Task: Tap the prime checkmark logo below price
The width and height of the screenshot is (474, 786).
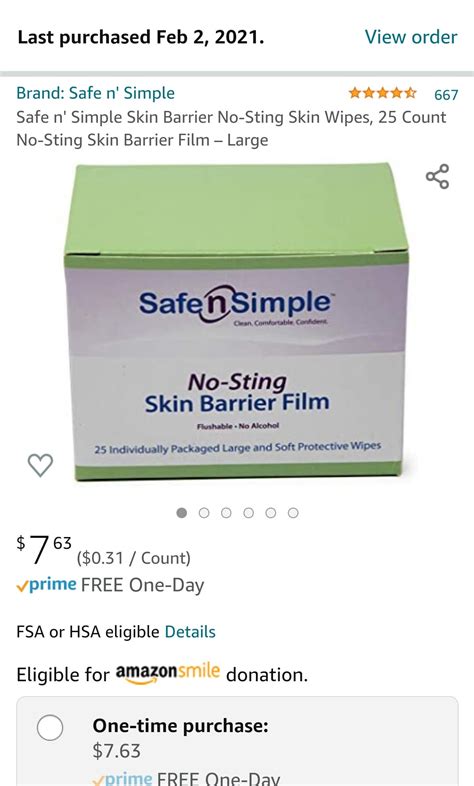Action: click(x=47, y=585)
